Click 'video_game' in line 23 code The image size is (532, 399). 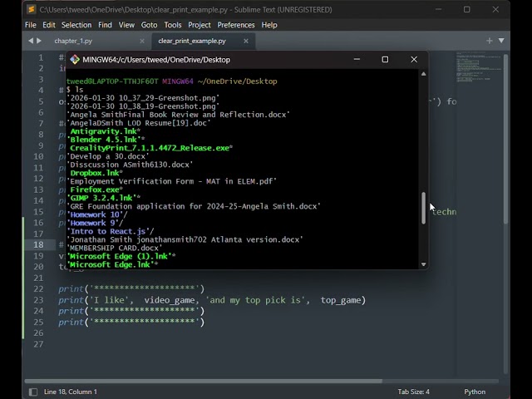tap(170, 300)
